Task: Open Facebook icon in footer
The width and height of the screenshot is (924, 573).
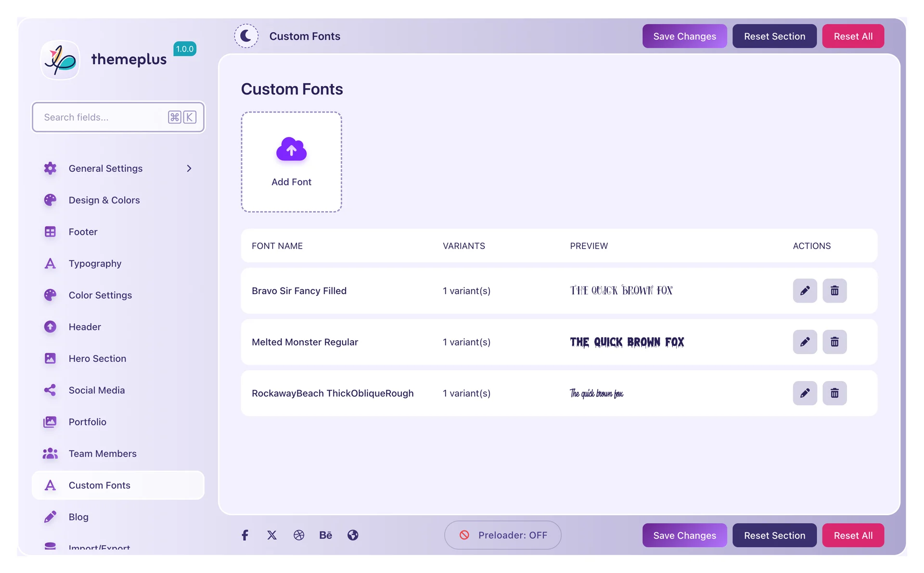Action: [x=245, y=535]
